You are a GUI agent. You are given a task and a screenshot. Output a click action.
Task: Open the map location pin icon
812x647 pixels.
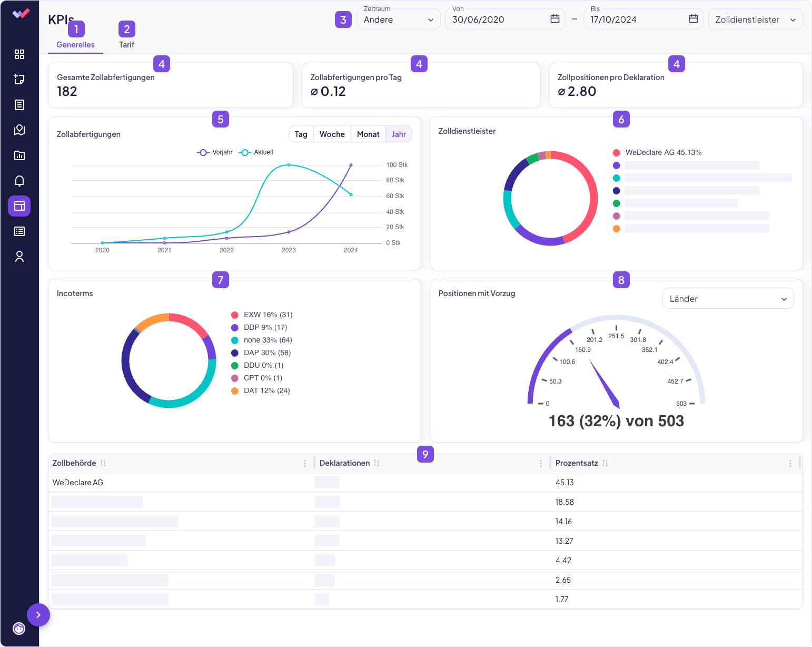(19, 130)
